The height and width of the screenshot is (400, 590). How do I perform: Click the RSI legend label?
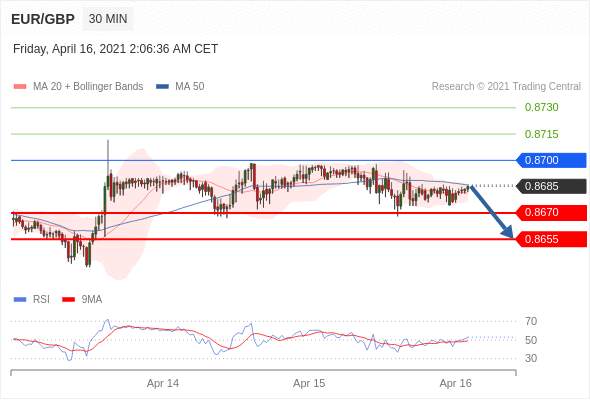coord(41,300)
